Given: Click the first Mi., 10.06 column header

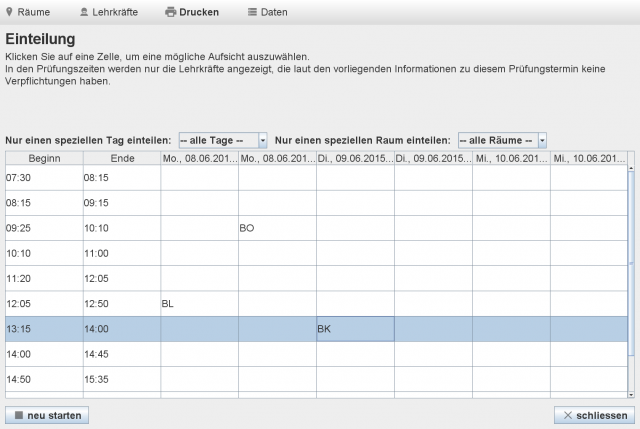Looking at the screenshot, I should 511,158.
